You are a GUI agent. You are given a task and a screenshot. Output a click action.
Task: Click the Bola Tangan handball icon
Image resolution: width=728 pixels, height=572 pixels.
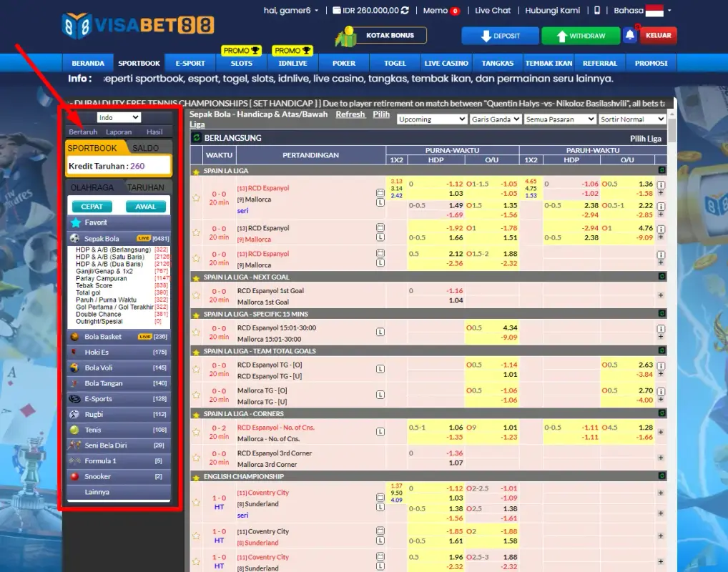(74, 383)
